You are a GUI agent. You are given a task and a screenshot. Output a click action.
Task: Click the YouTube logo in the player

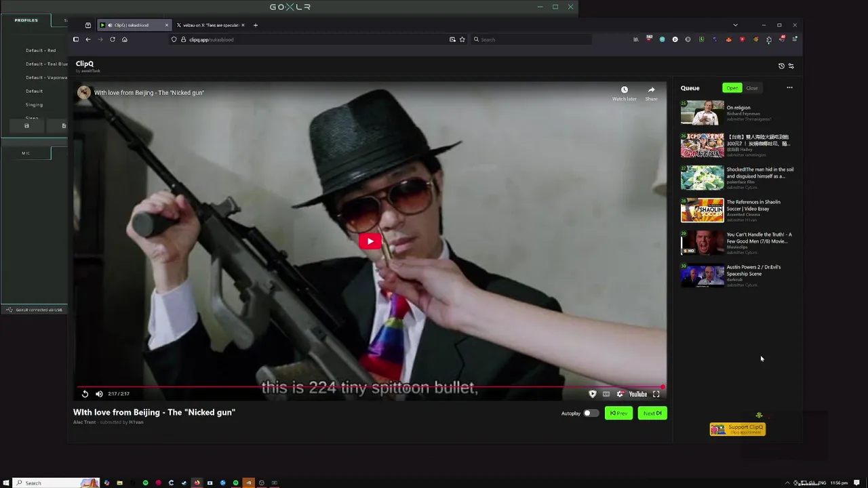point(637,394)
